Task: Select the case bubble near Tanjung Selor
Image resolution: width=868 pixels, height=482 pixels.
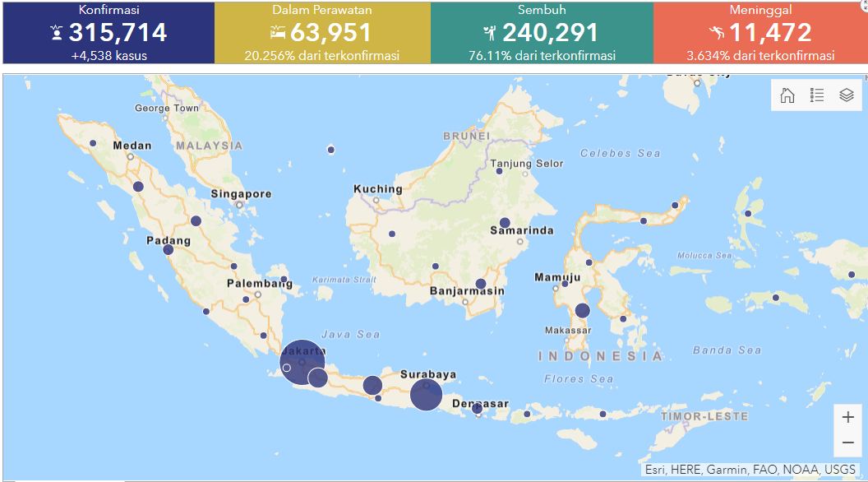Action: (x=499, y=171)
